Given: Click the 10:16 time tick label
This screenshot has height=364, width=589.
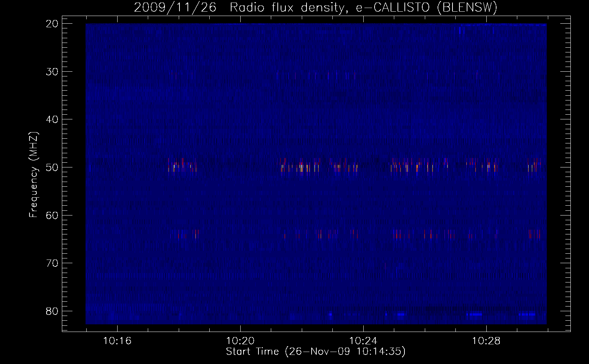Looking at the screenshot, I should (x=117, y=341).
